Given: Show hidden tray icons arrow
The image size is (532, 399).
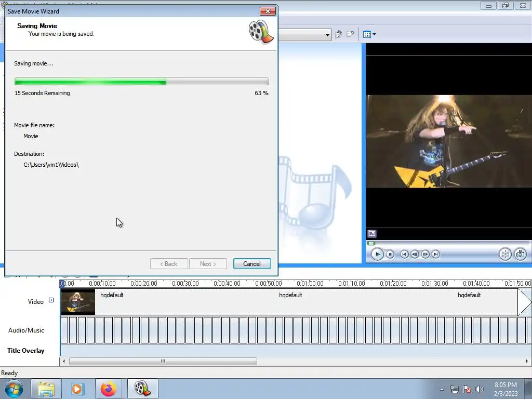Looking at the screenshot, I should (x=442, y=389).
